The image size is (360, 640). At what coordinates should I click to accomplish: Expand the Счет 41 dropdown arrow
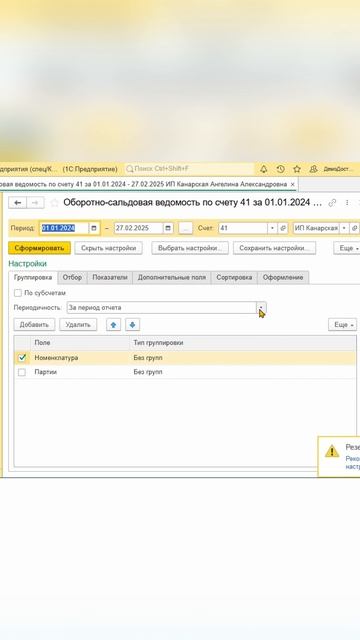[273, 228]
